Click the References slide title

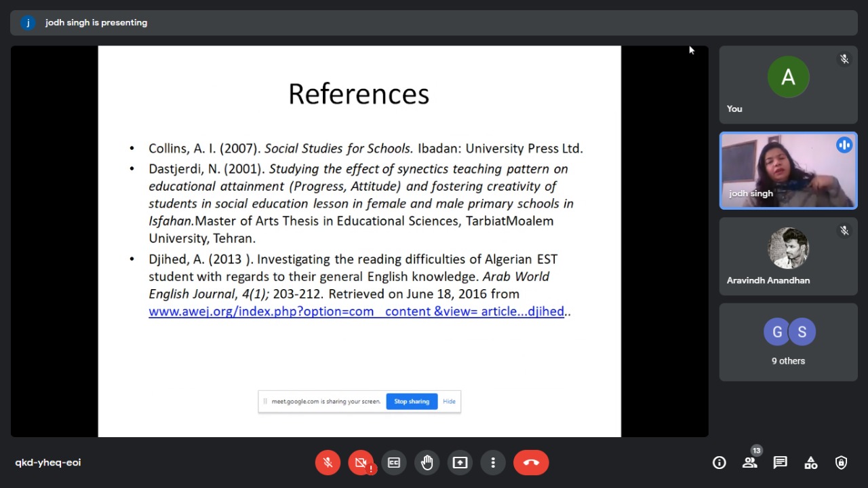(359, 94)
